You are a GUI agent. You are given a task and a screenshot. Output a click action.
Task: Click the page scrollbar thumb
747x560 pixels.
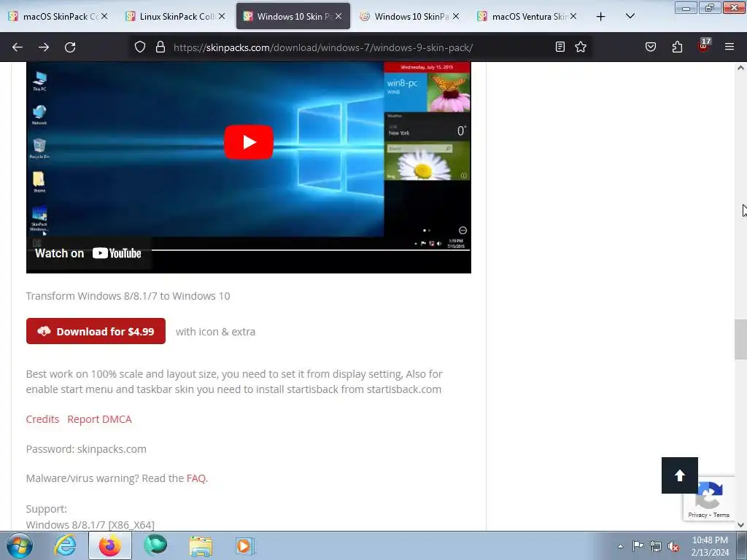pos(741,340)
